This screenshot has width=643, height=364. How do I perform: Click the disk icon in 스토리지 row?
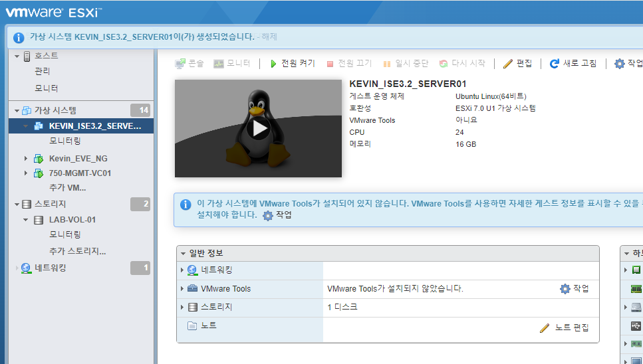tap(192, 307)
